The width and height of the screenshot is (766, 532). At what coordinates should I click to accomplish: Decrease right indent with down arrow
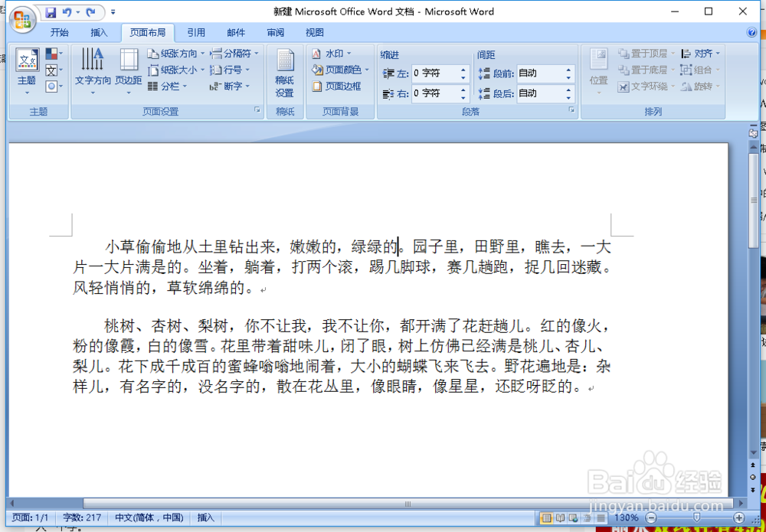(463, 97)
